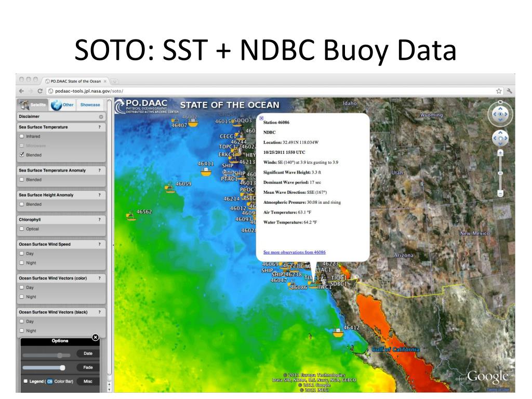Click the Google Earth pan hand control
The height and width of the screenshot is (399, 532).
pos(500,138)
